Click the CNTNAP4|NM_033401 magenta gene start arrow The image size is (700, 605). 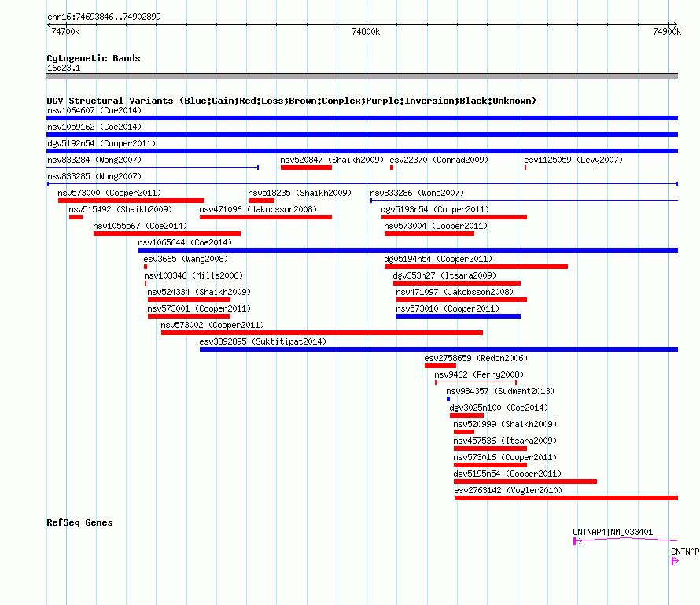tap(577, 541)
